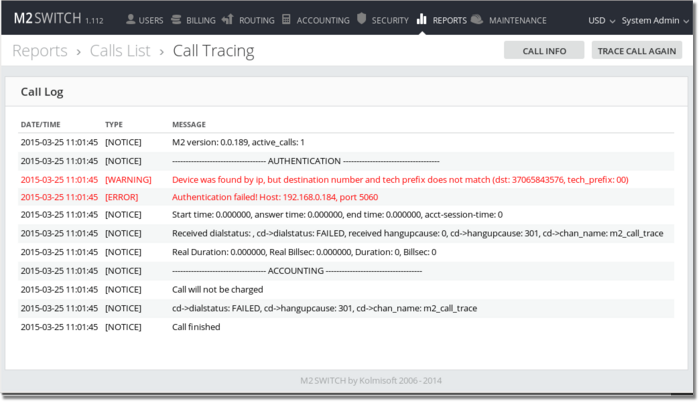Viewport: 699px width, 402px height.
Task: Open the Accounting menu
Action: (x=322, y=20)
